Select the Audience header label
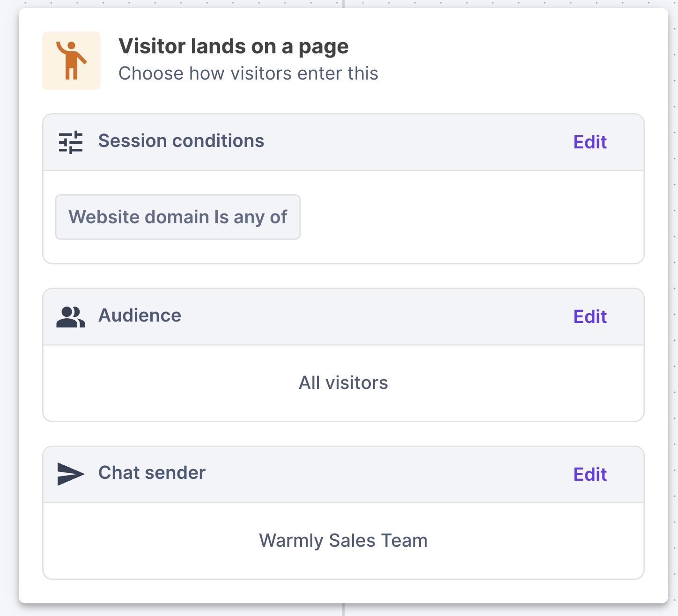 coord(140,315)
